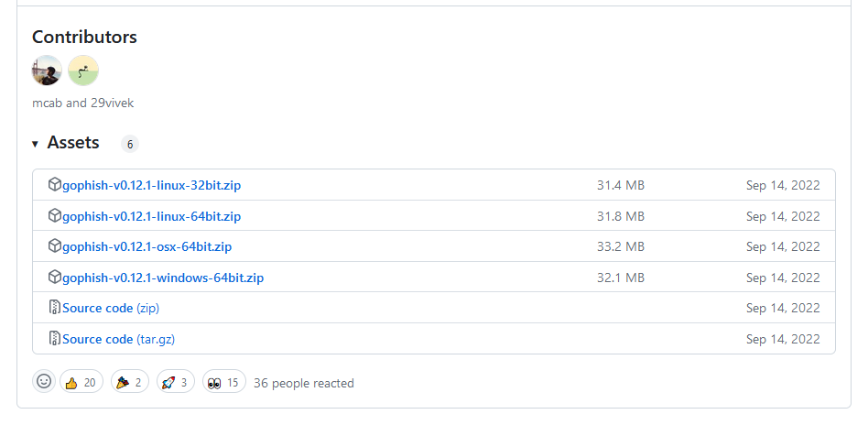Download gophish-v0.12.1-linux-64bit.zip

(x=151, y=216)
